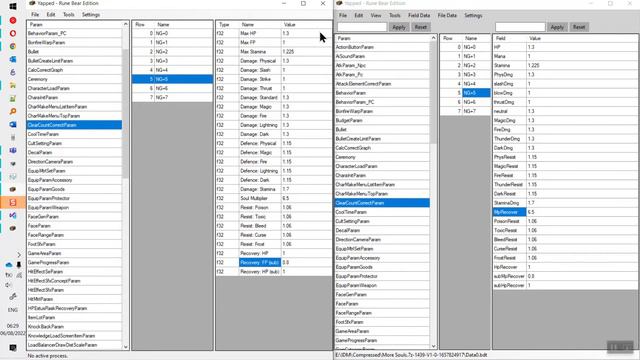Select row NG+7 in left window
Screen dimensions: 640x360
point(172,98)
